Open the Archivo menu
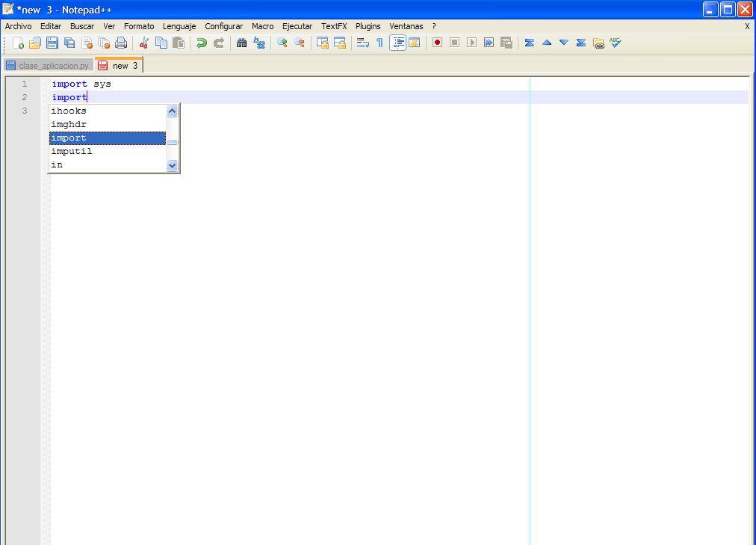The width and height of the screenshot is (756, 545). click(x=19, y=26)
